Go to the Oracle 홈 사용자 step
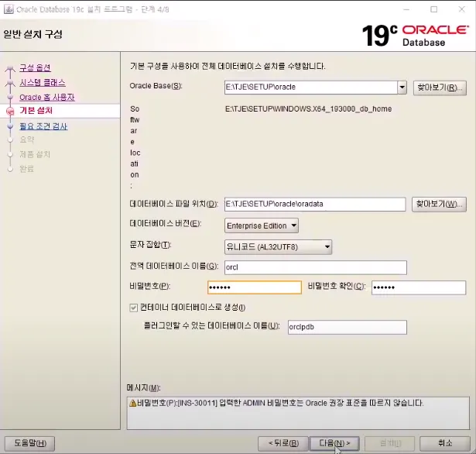The width and height of the screenshot is (476, 454). (47, 97)
